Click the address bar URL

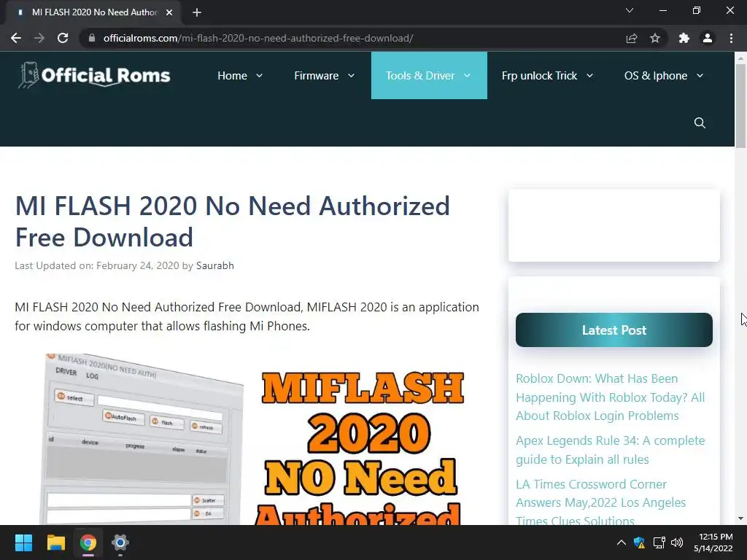[x=258, y=38]
